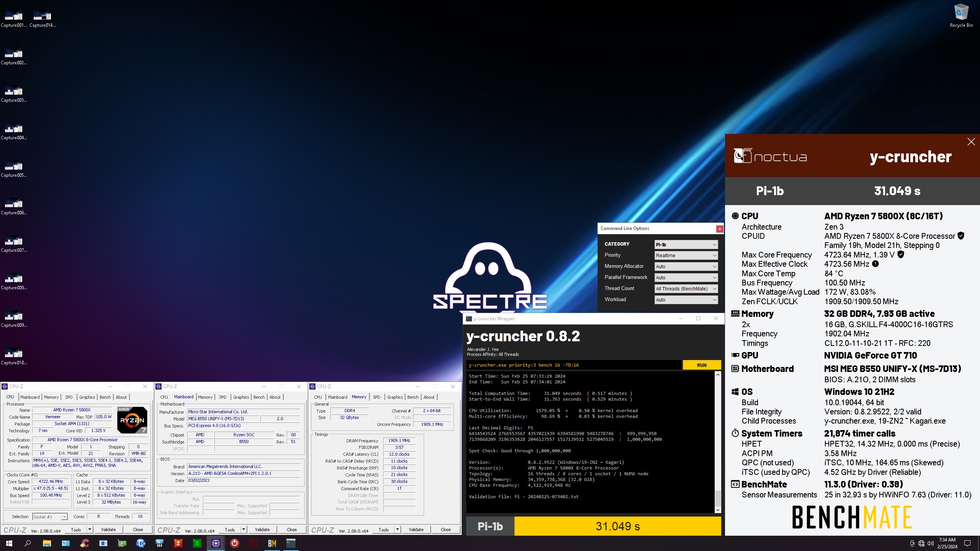Open the green graphics card taskbar app
Viewport: 980px width, 551px height.
coord(122,543)
